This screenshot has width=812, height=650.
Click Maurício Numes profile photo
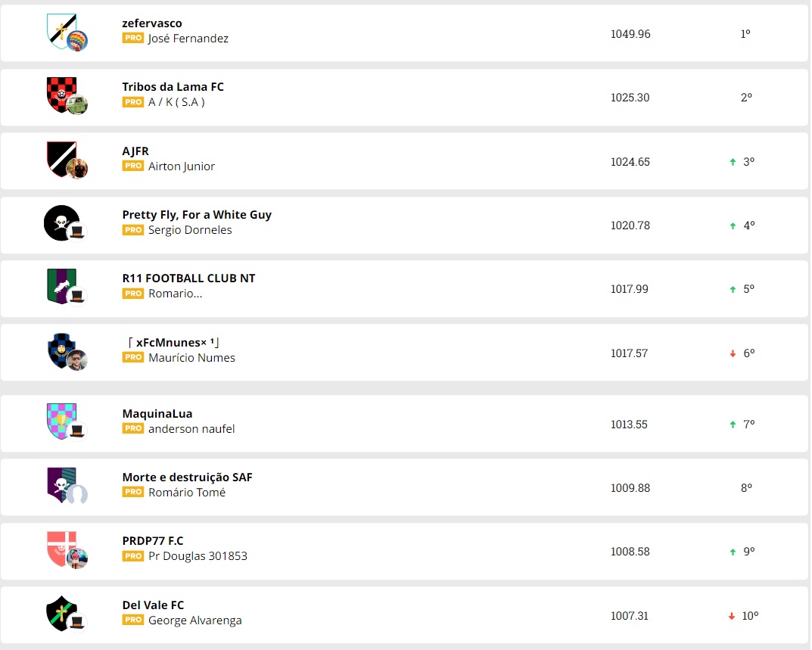pos(76,361)
